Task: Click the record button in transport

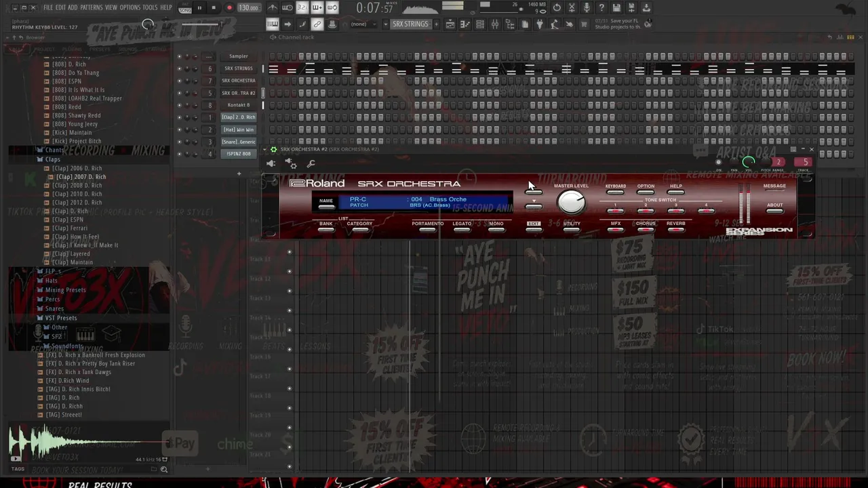Action: 229,8
